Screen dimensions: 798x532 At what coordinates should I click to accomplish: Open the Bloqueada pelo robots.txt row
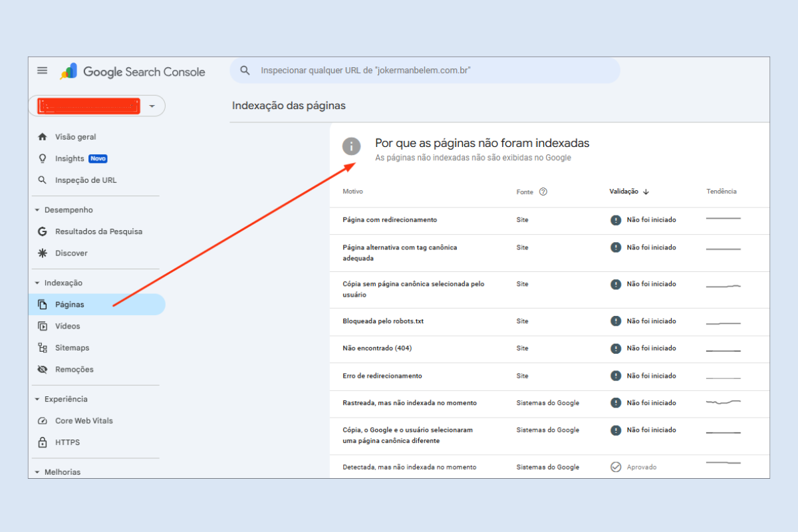pyautogui.click(x=383, y=321)
